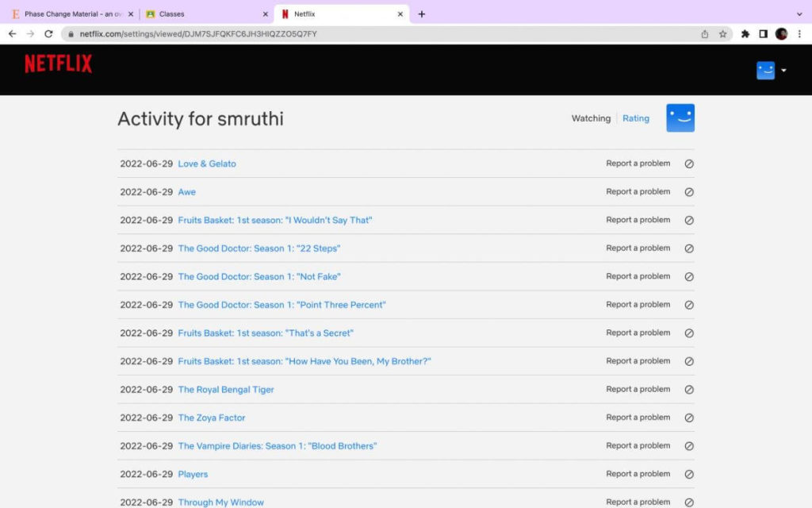Toggle Chrome side panel
812x508 pixels.
[x=763, y=33]
